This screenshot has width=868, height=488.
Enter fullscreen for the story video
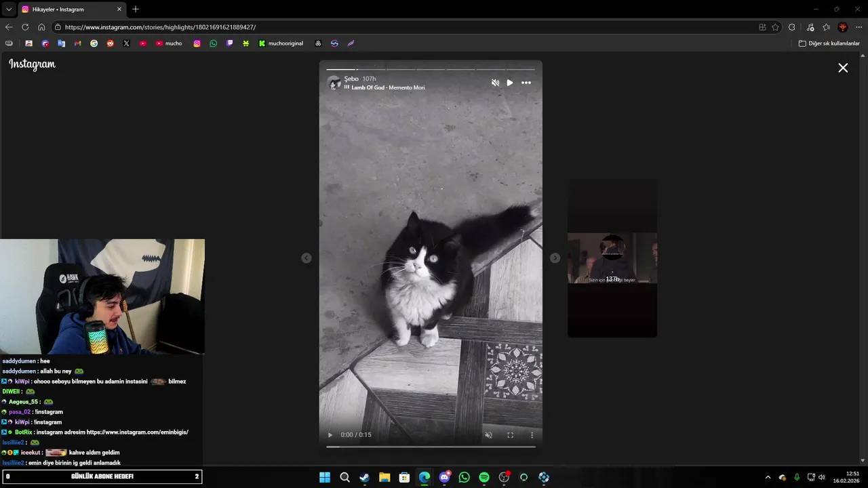[510, 435]
